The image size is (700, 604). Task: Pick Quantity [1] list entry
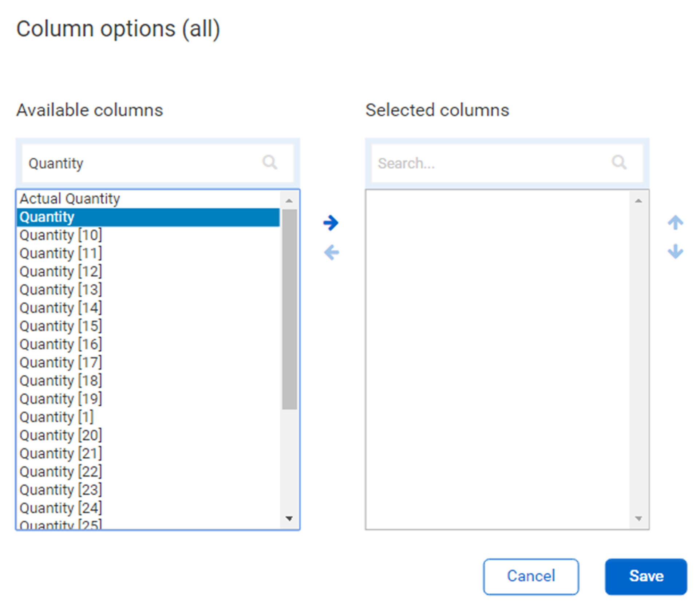pyautogui.click(x=56, y=417)
